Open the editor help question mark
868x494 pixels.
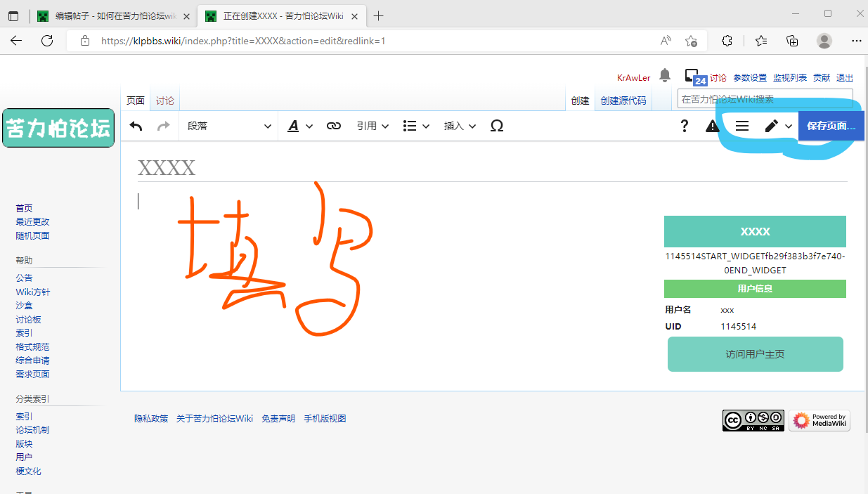coord(685,126)
